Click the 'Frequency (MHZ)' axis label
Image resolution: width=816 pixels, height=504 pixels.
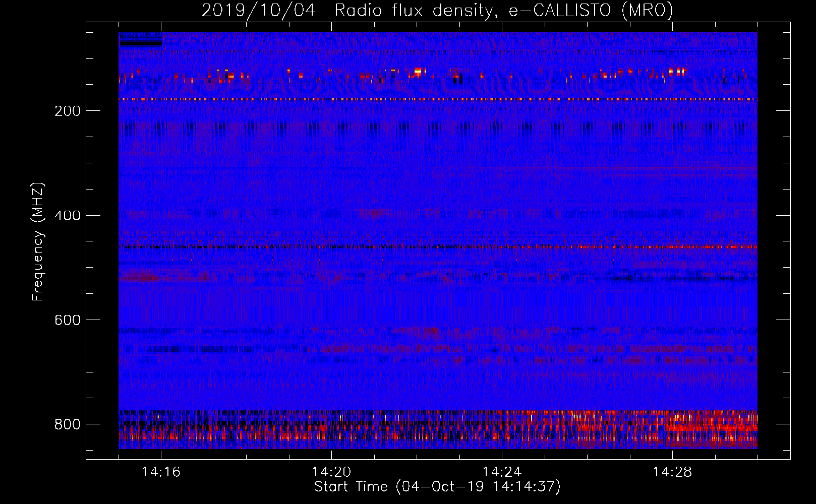(38, 241)
